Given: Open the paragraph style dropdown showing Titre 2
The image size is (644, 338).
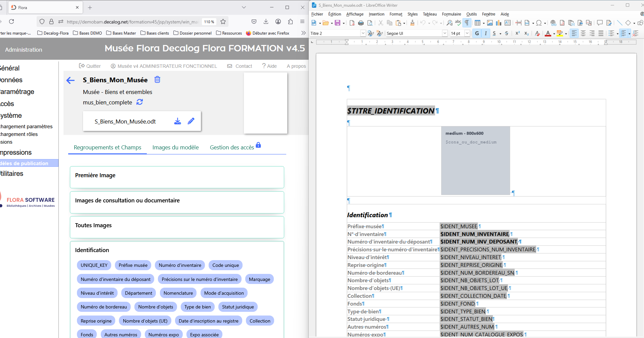Looking at the screenshot, I should (x=363, y=33).
